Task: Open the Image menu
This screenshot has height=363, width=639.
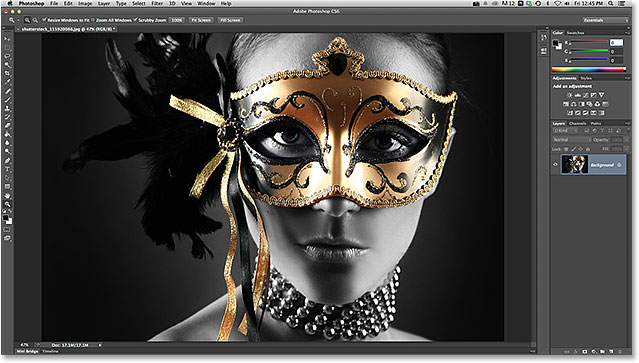Action: point(85,3)
